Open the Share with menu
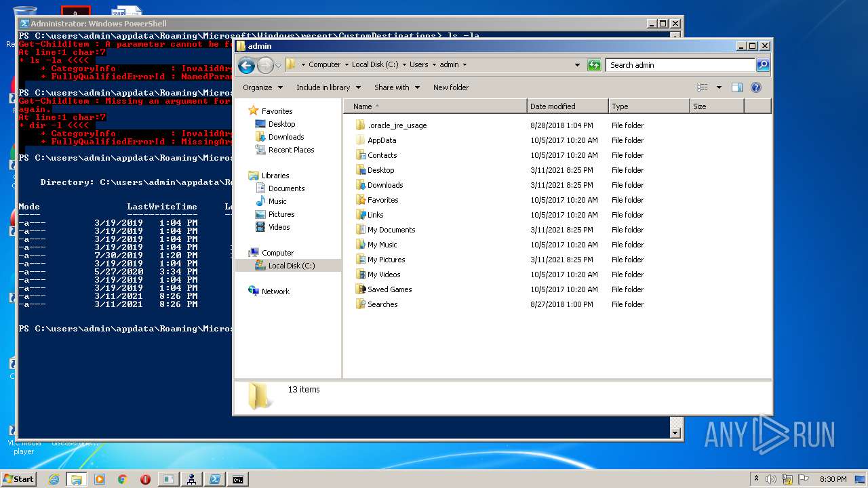This screenshot has height=488, width=868. point(397,87)
